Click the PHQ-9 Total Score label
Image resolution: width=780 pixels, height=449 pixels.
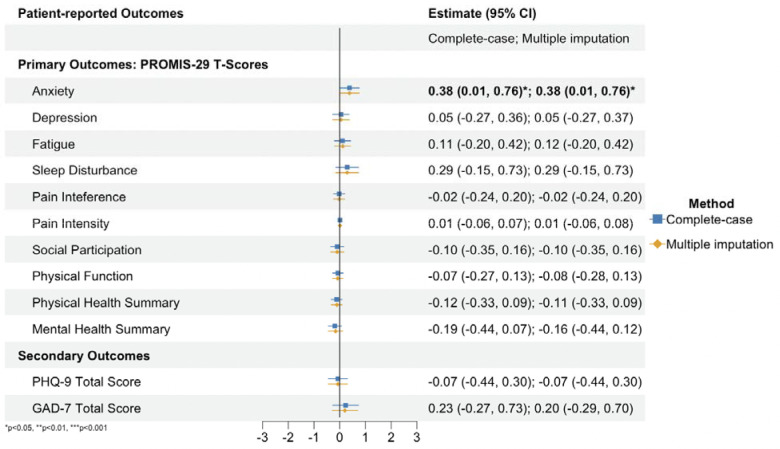tap(83, 381)
